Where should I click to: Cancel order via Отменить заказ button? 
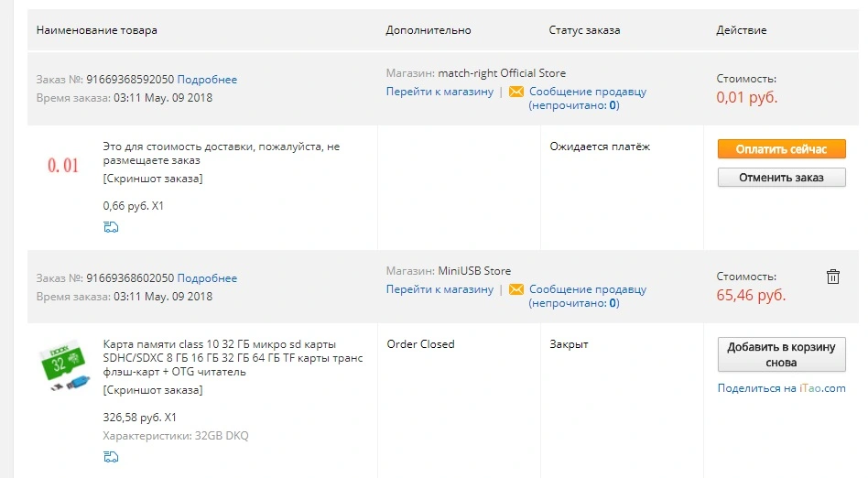click(781, 178)
